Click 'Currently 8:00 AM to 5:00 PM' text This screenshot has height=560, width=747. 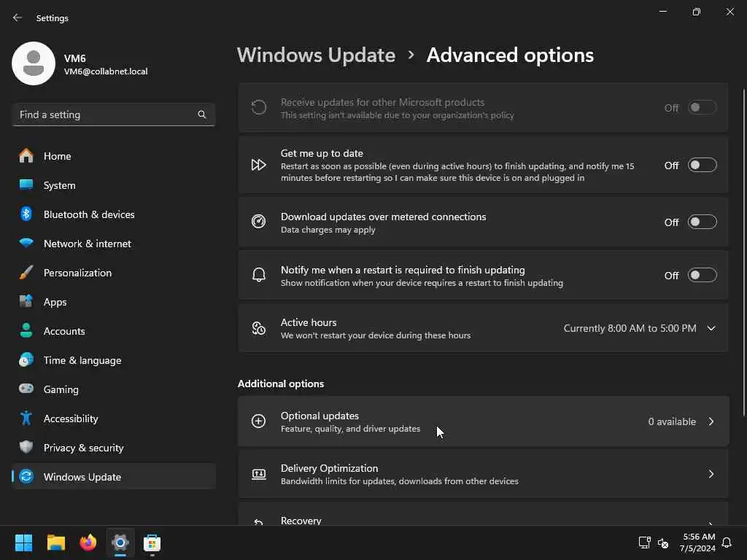(630, 328)
